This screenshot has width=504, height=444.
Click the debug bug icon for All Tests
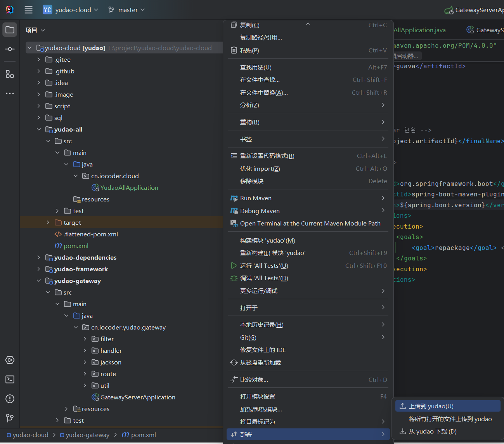pos(234,278)
